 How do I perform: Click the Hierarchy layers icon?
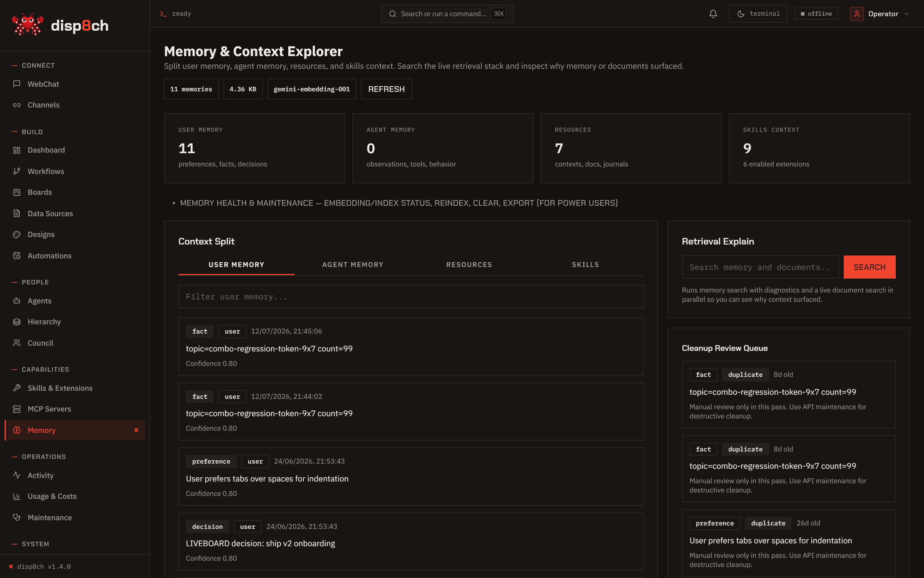[17, 322]
